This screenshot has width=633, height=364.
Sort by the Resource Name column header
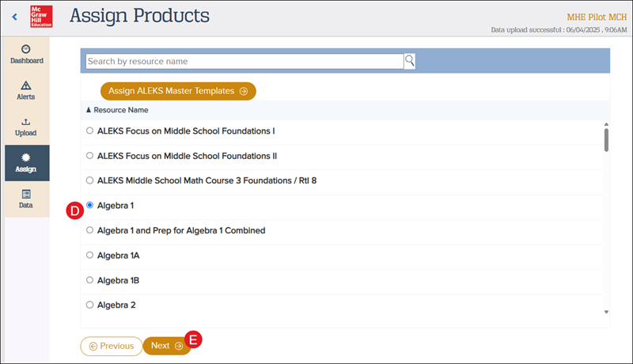(117, 110)
